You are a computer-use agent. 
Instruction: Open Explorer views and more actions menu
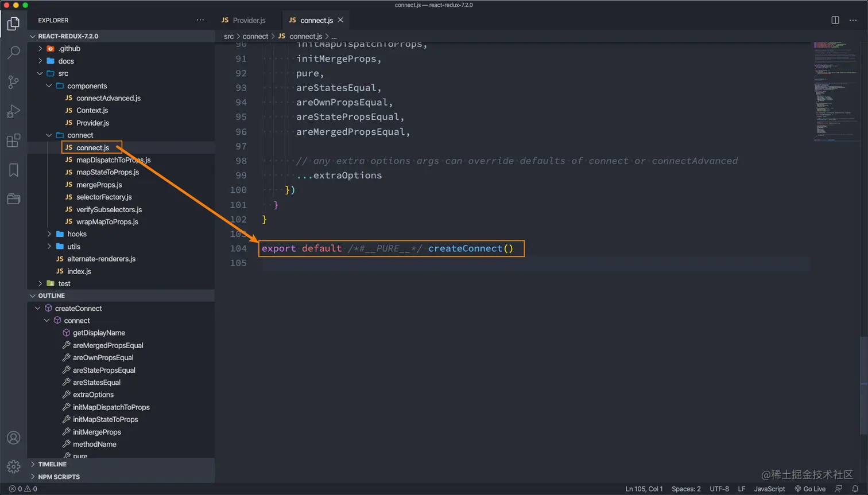[x=200, y=20]
